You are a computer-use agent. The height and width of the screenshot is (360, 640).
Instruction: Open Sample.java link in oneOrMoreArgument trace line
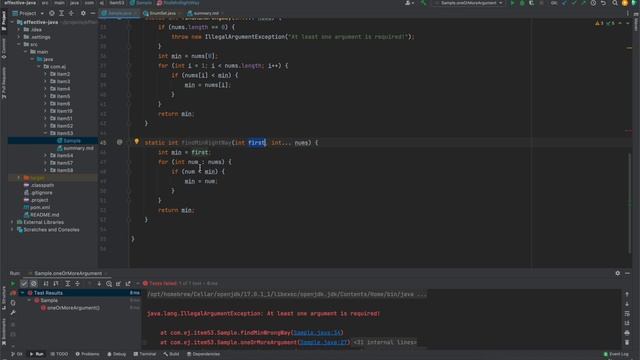(323, 342)
